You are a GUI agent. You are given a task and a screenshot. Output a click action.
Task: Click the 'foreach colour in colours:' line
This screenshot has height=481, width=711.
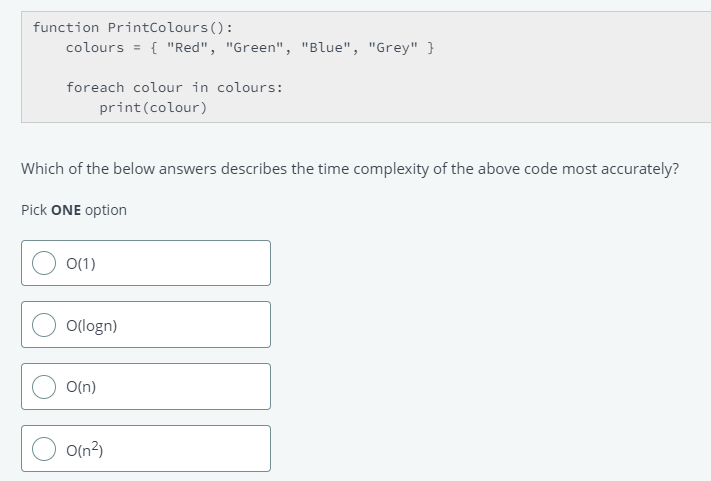175,87
